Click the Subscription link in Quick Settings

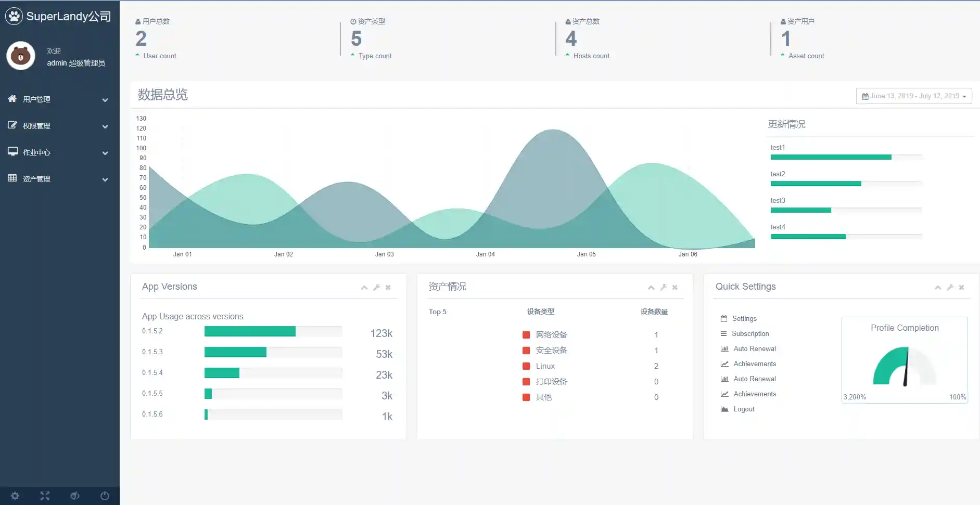(x=750, y=334)
